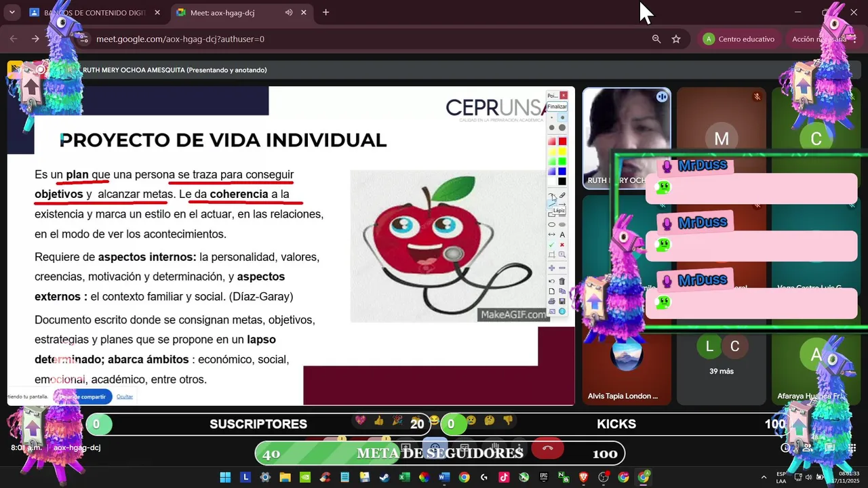Open the zoom magnifier icon in address bar

pyautogui.click(x=656, y=39)
